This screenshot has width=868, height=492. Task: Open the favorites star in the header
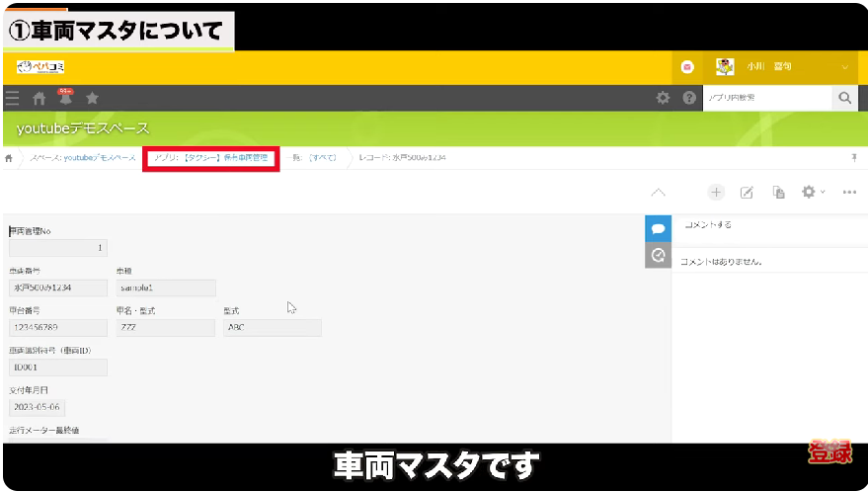(x=92, y=98)
